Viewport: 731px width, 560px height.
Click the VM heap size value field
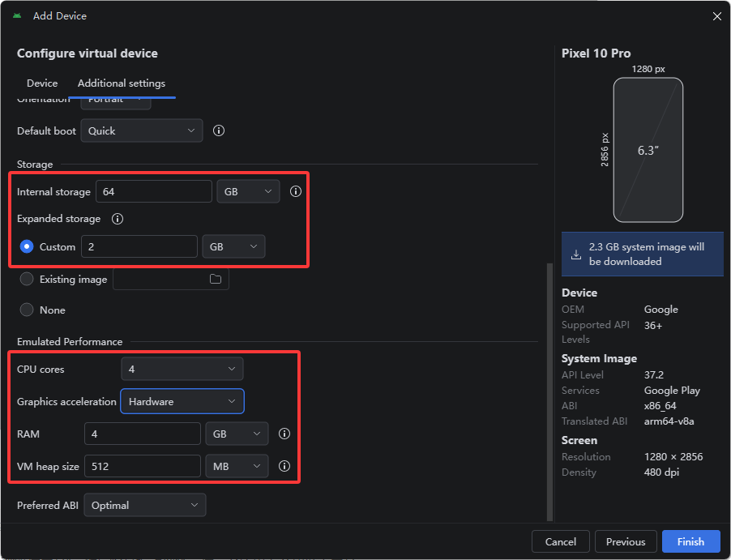coord(143,466)
